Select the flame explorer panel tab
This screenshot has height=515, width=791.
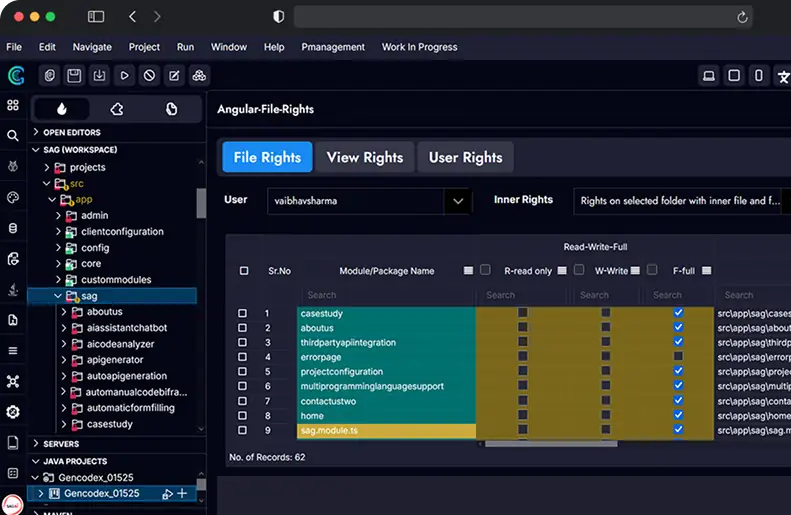click(62, 109)
